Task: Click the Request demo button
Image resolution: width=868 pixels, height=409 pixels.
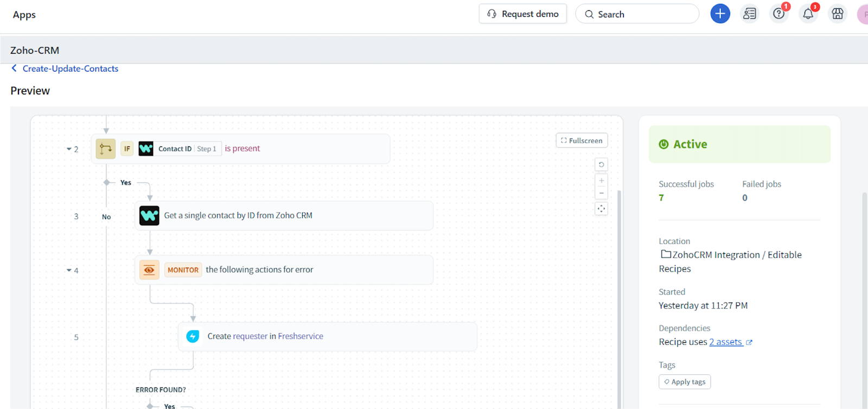Action: pyautogui.click(x=522, y=14)
